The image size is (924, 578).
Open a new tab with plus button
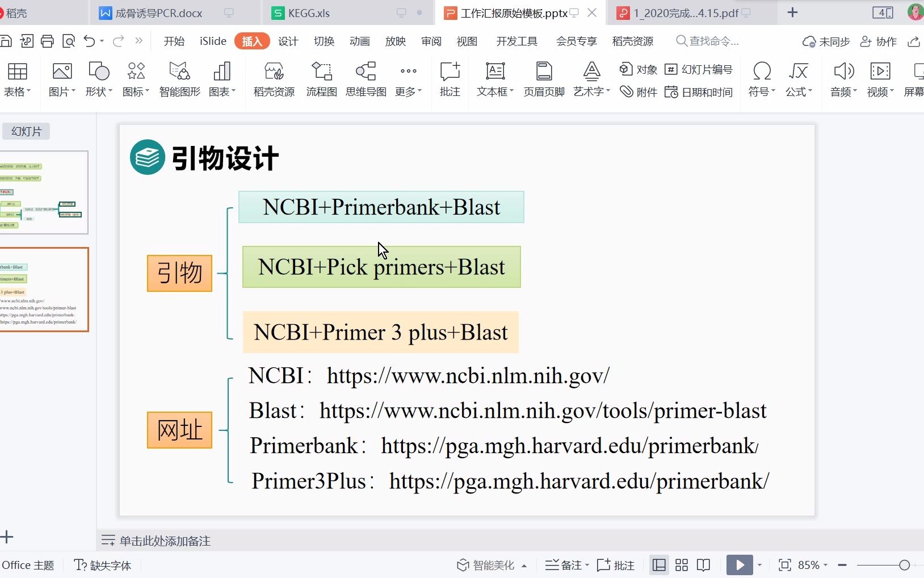[x=793, y=12]
